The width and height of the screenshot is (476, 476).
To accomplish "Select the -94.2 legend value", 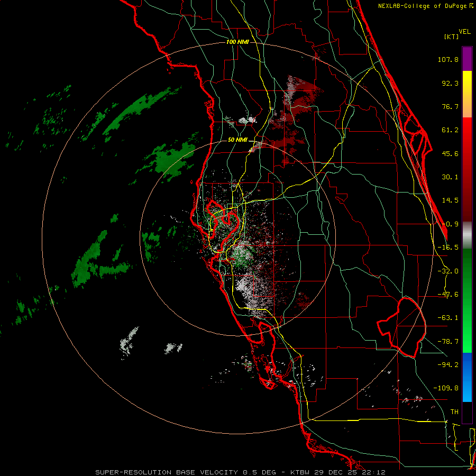I will [448, 364].
